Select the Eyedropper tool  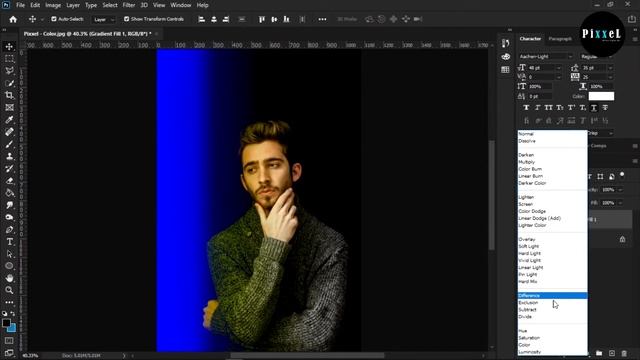click(x=9, y=120)
